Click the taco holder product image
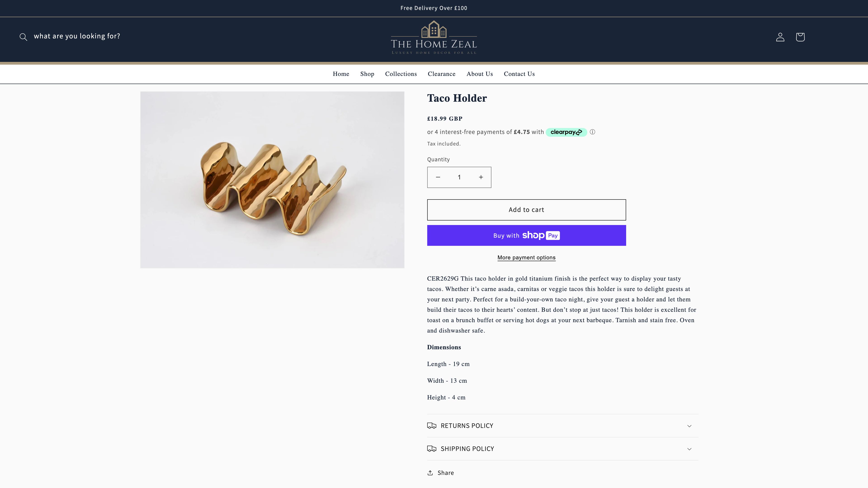This screenshot has height=488, width=868. point(272,180)
